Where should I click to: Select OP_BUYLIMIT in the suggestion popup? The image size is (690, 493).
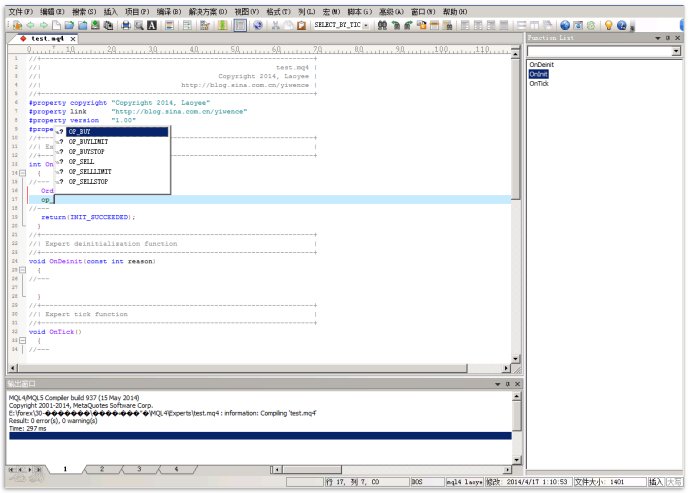click(88, 142)
